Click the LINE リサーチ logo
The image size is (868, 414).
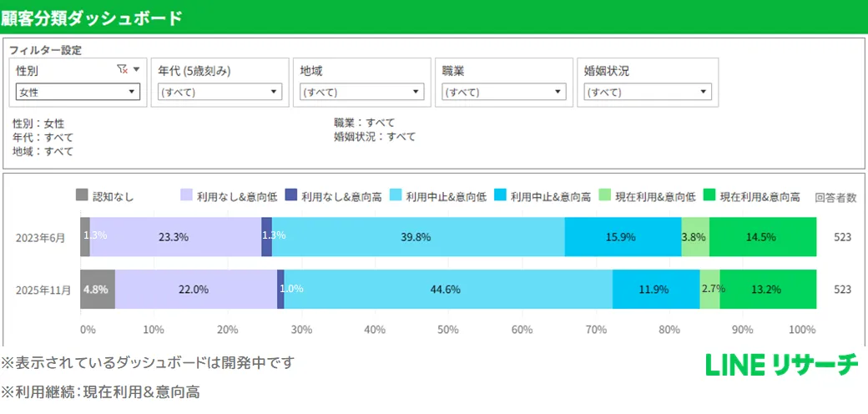click(x=781, y=365)
